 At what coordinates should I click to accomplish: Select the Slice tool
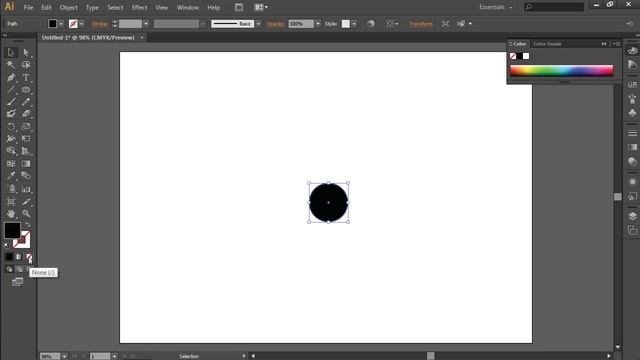coord(26,202)
